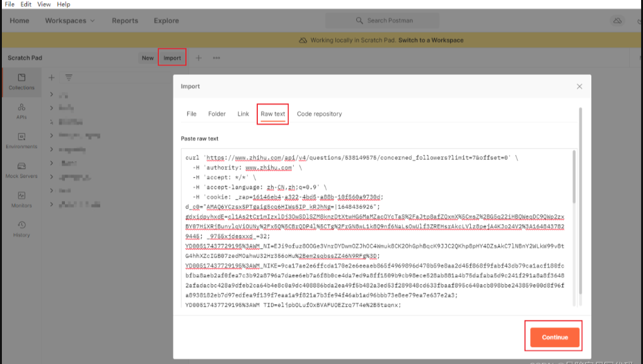Viewport: 643px width, 364px height.
Task: Expand the eighth collection in sidebar
Action: click(51, 190)
